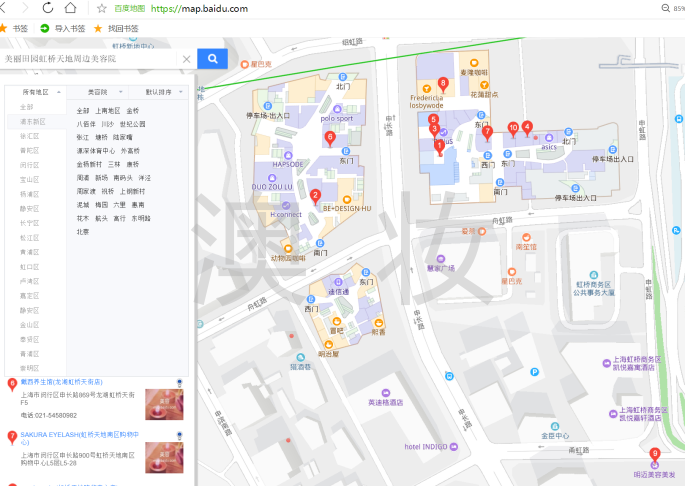The height and width of the screenshot is (486, 685).
Task: Select red map marker number 2
Action: tap(316, 196)
